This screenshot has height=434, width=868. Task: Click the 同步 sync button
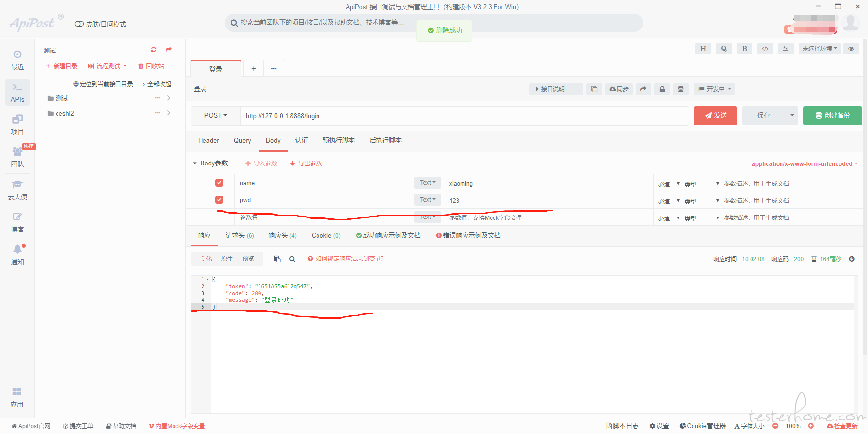click(619, 89)
